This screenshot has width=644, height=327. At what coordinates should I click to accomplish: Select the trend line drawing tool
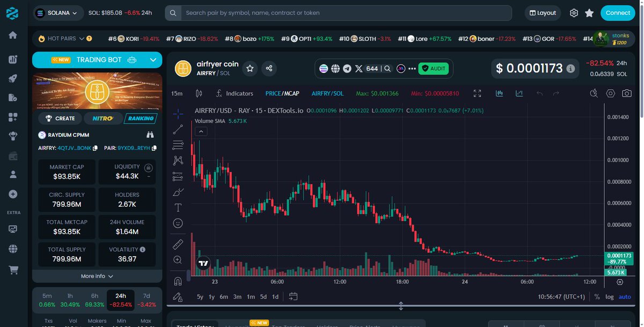coord(178,129)
